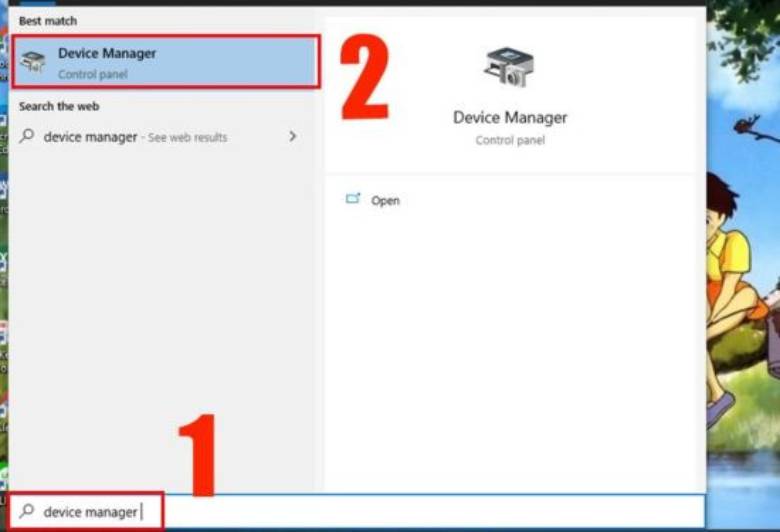
Task: Click inside the search box text field
Action: 400,511
